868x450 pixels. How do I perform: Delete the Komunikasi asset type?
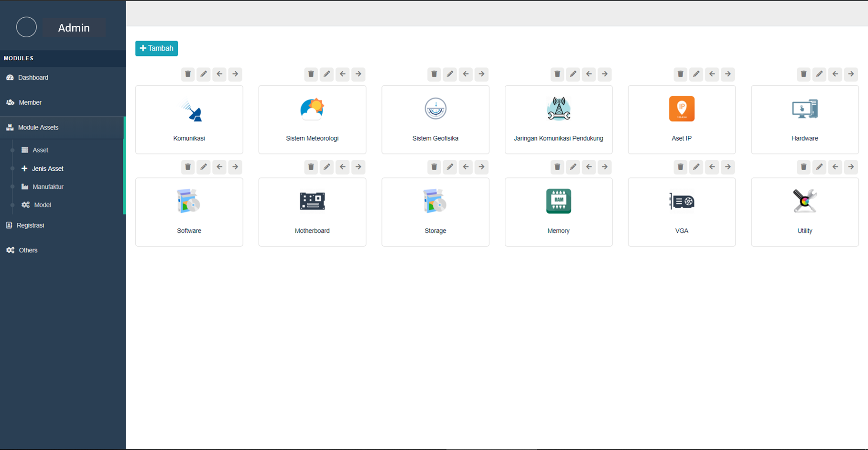[188, 74]
